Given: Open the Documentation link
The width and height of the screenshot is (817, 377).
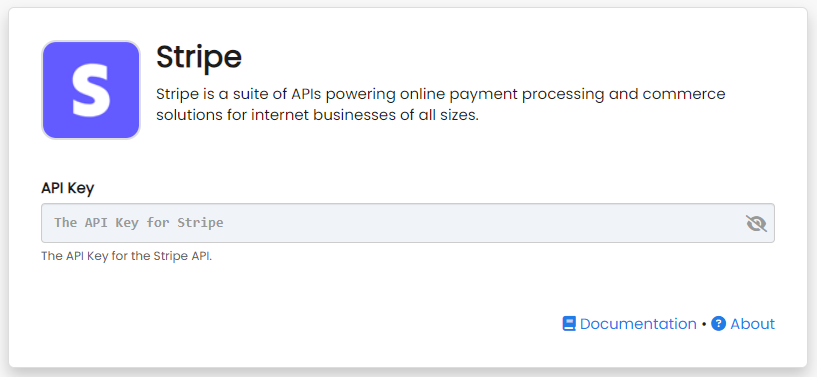Looking at the screenshot, I should pos(638,324).
